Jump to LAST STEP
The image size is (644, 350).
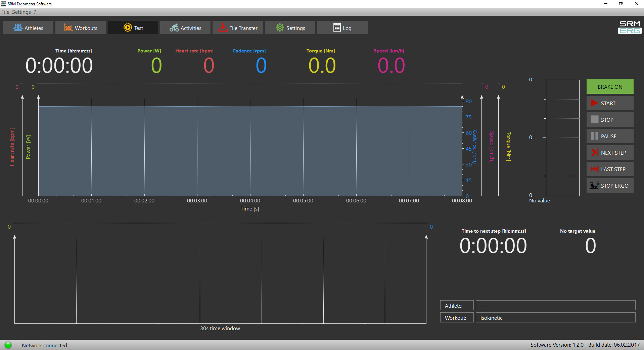click(610, 169)
